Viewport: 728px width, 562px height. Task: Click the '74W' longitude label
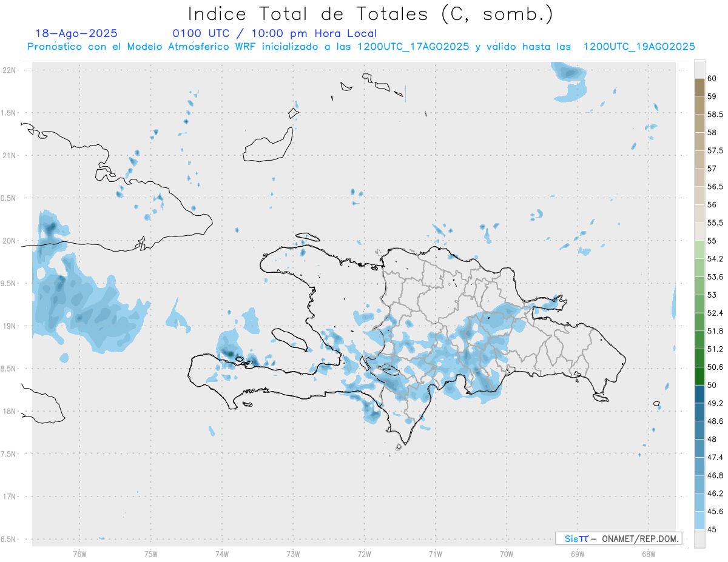(222, 554)
